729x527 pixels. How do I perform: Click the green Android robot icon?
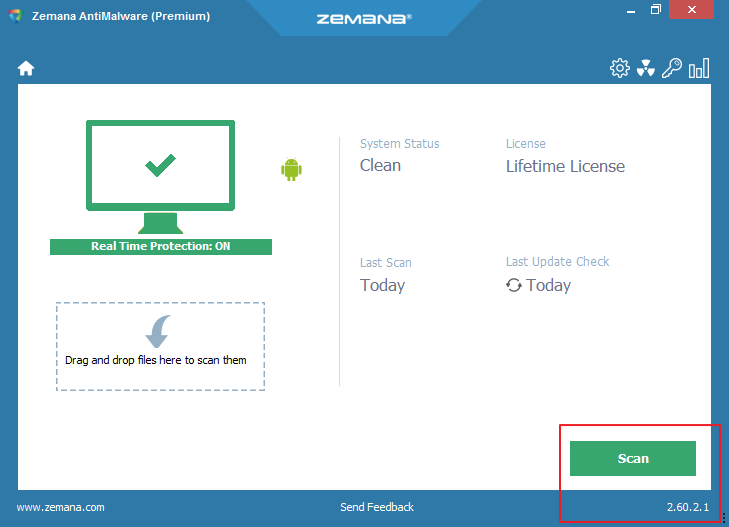click(x=292, y=170)
